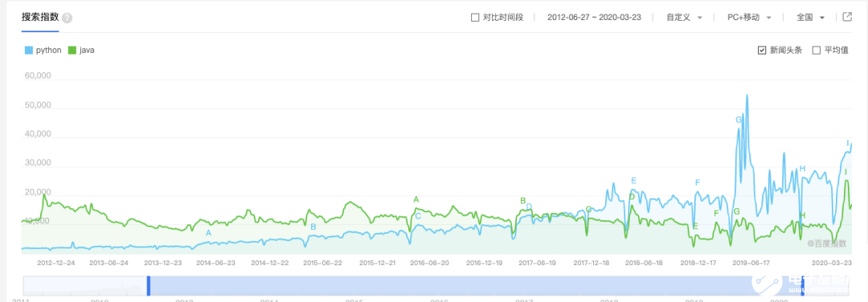868x302 pixels.
Task: Toggle the python series legend label
Action: point(49,51)
